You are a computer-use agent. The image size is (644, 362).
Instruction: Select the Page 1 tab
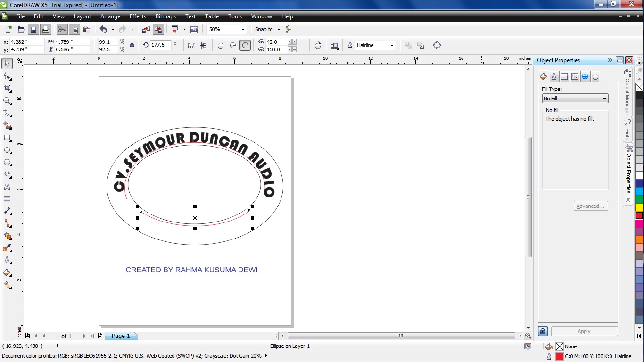click(x=121, y=336)
